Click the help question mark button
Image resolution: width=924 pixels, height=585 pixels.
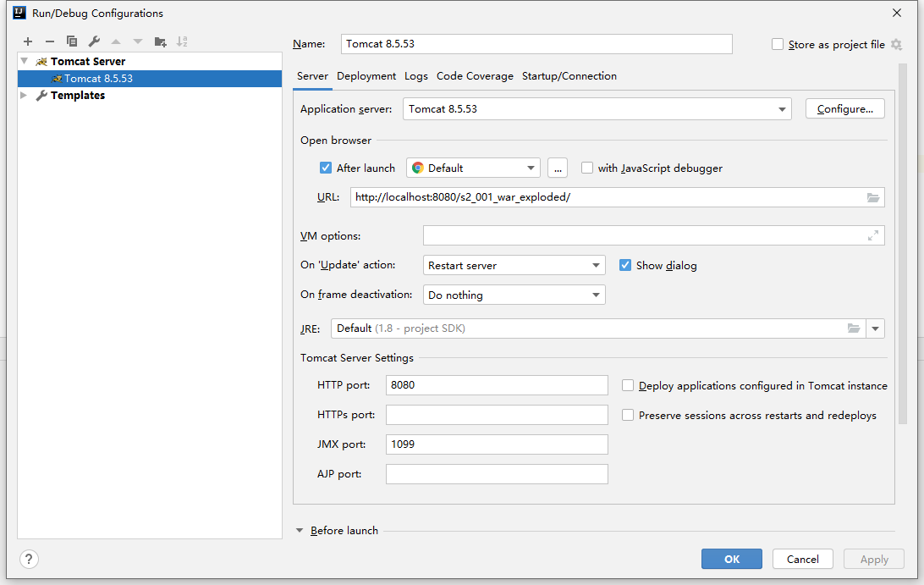(x=29, y=559)
